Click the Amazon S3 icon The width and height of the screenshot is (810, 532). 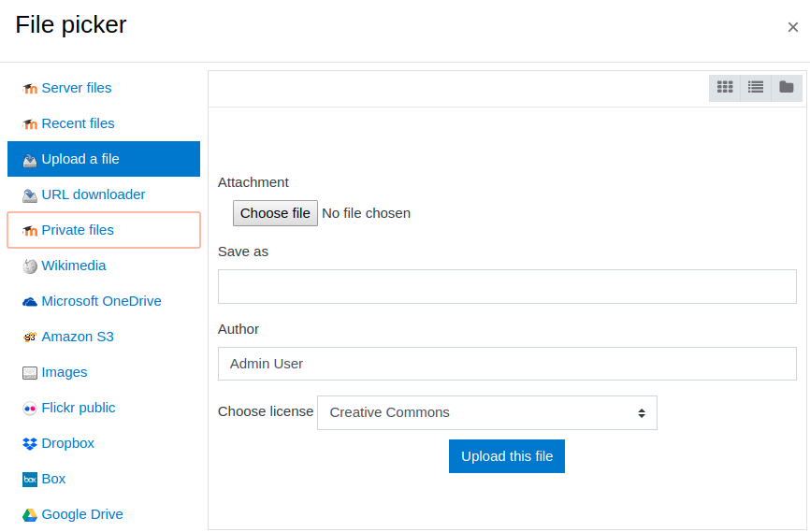click(x=30, y=338)
